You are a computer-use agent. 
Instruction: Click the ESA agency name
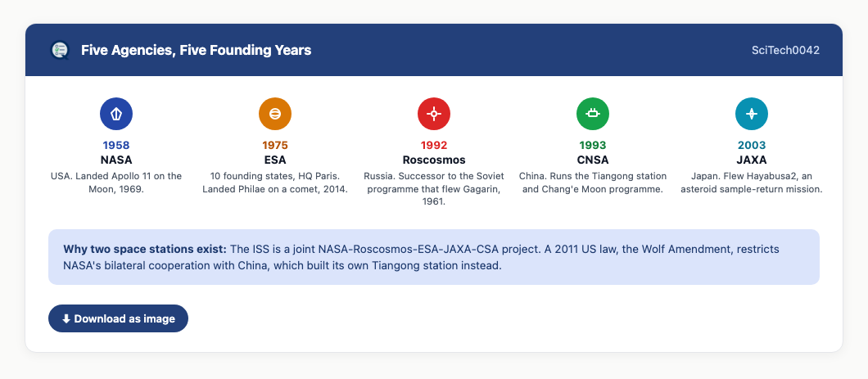275,160
